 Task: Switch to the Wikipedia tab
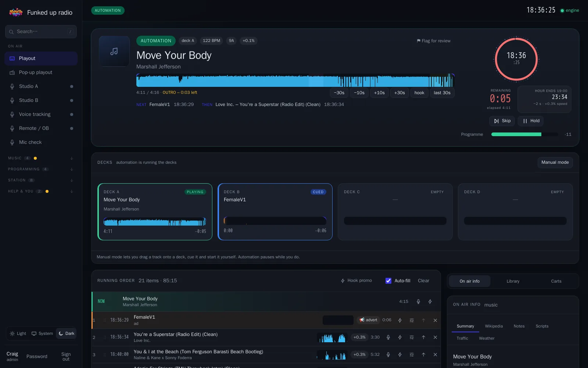pyautogui.click(x=494, y=326)
